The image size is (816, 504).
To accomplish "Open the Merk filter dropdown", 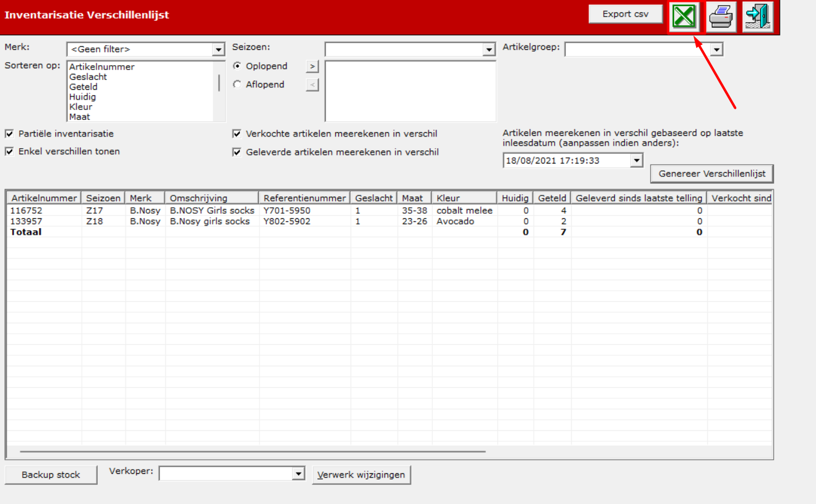I will 218,50.
